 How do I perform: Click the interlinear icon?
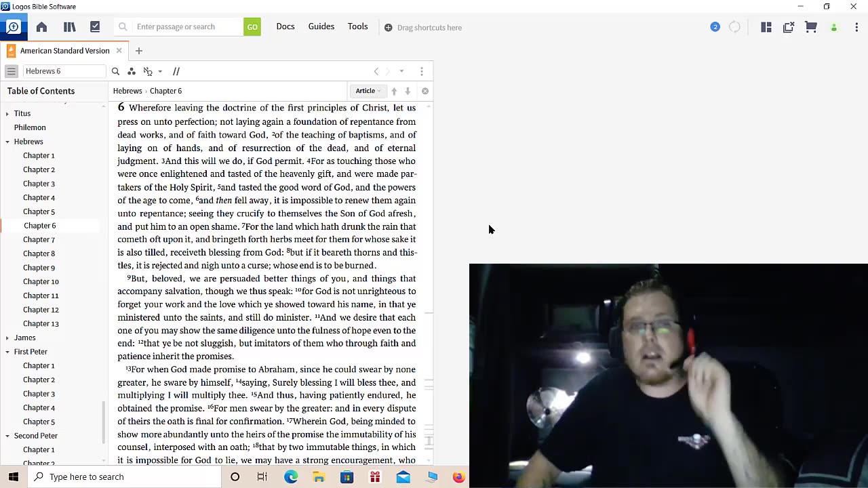click(x=148, y=71)
